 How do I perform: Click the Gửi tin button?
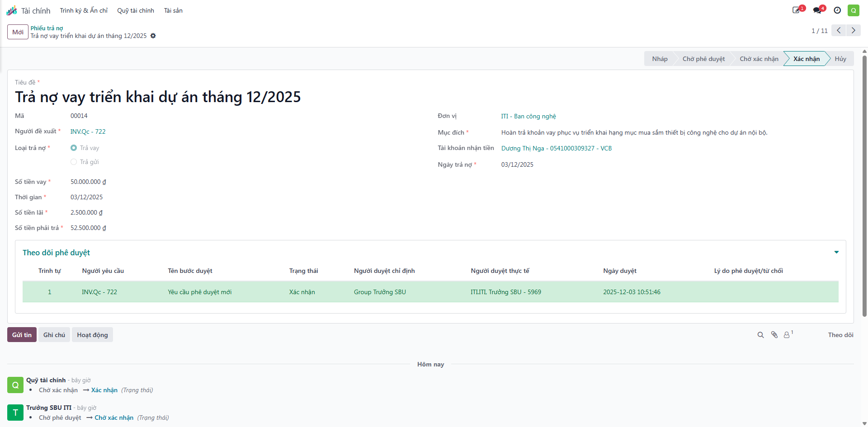click(22, 335)
